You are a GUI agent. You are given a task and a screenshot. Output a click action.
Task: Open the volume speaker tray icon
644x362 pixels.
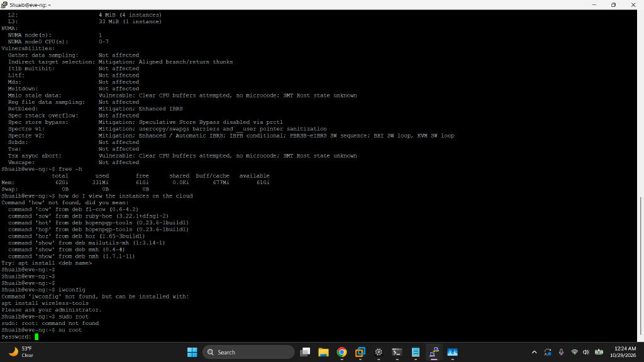pos(586,352)
